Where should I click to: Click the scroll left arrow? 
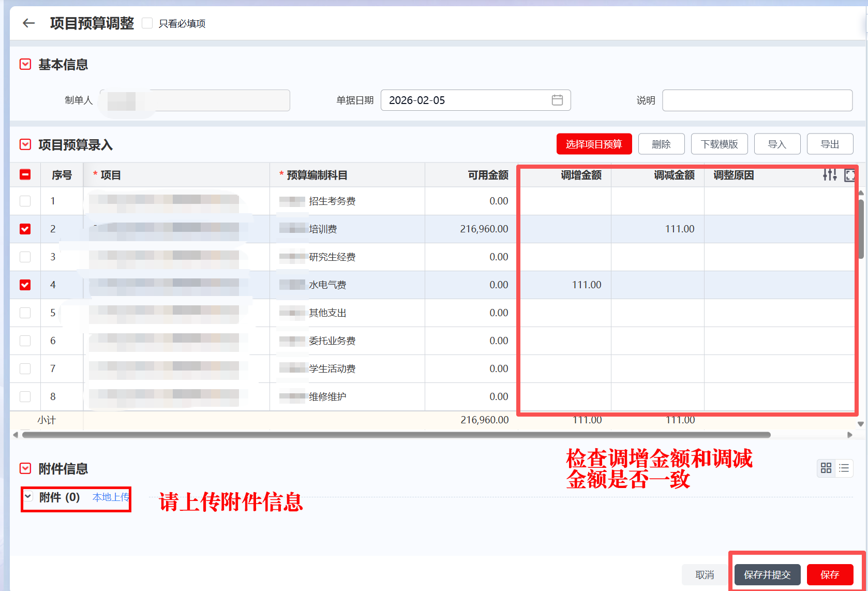click(16, 435)
